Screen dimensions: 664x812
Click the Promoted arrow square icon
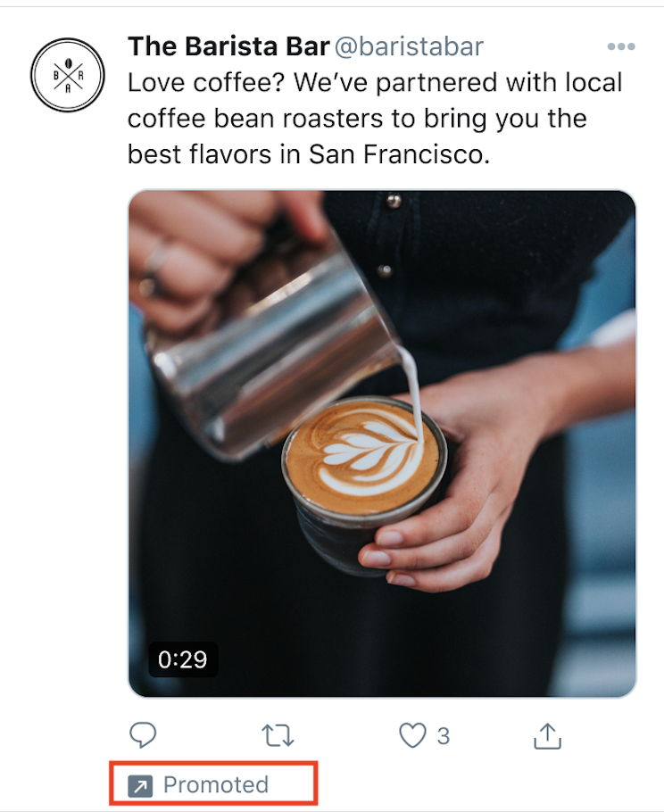pyautogui.click(x=140, y=786)
